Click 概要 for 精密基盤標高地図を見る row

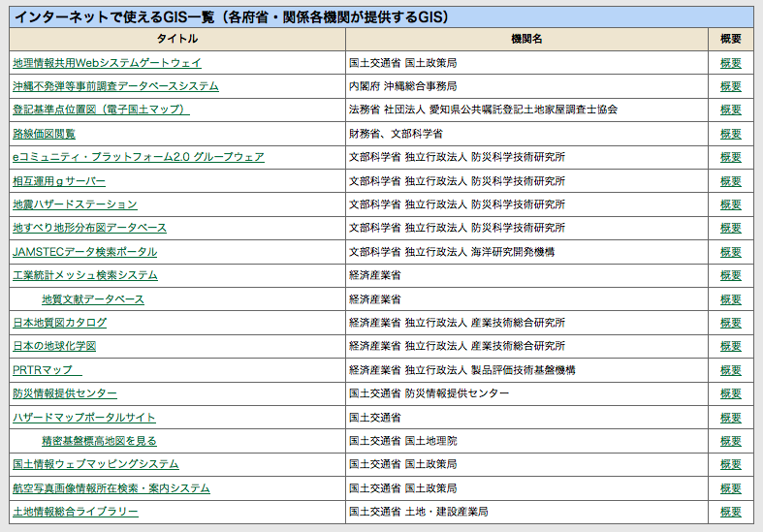tap(731, 441)
